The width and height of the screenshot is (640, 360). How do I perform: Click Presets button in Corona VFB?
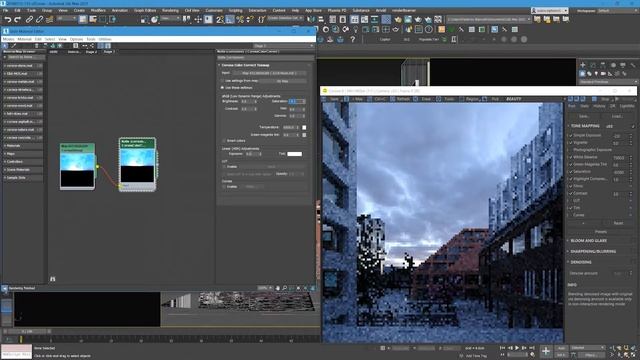pyautogui.click(x=601, y=232)
